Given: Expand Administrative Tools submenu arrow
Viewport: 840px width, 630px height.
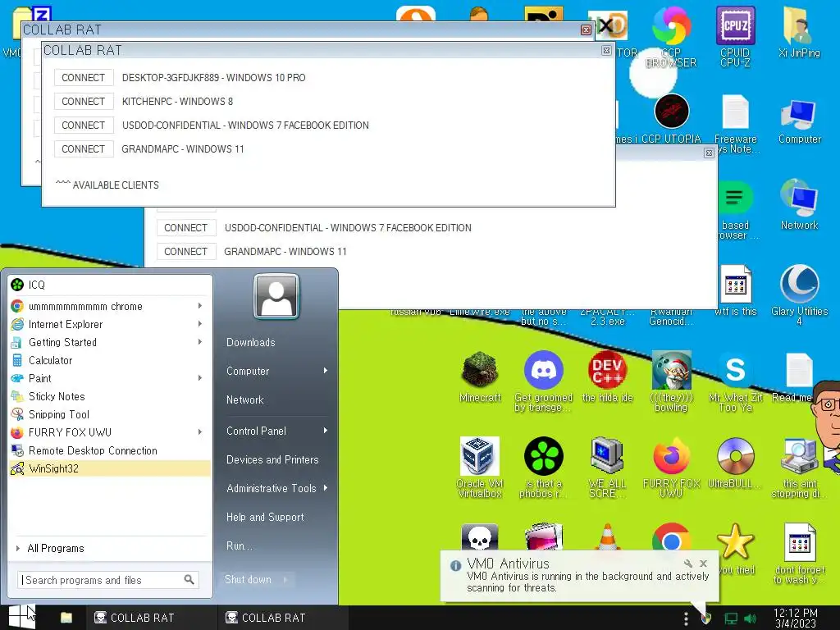Looking at the screenshot, I should coord(325,488).
